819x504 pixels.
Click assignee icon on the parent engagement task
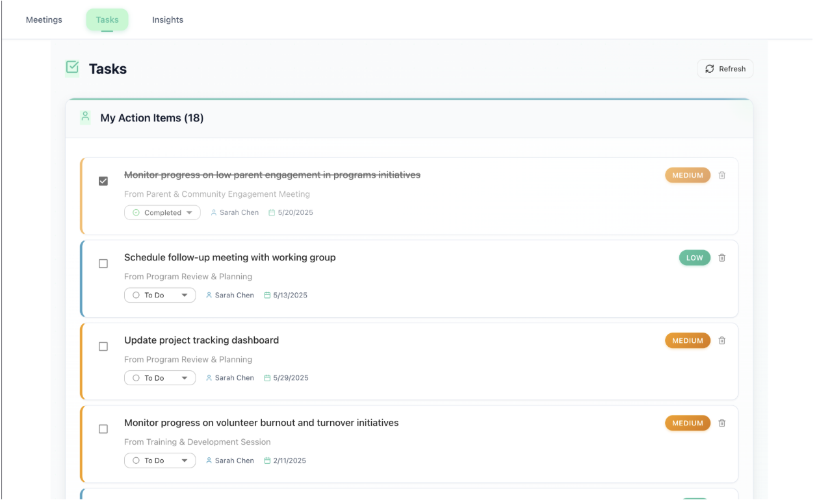pyautogui.click(x=214, y=212)
